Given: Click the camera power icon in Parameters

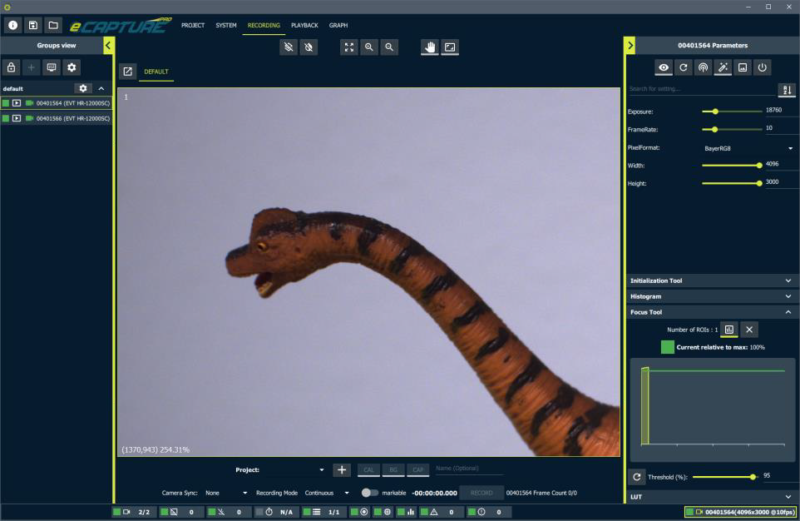Looking at the screenshot, I should click(x=762, y=67).
